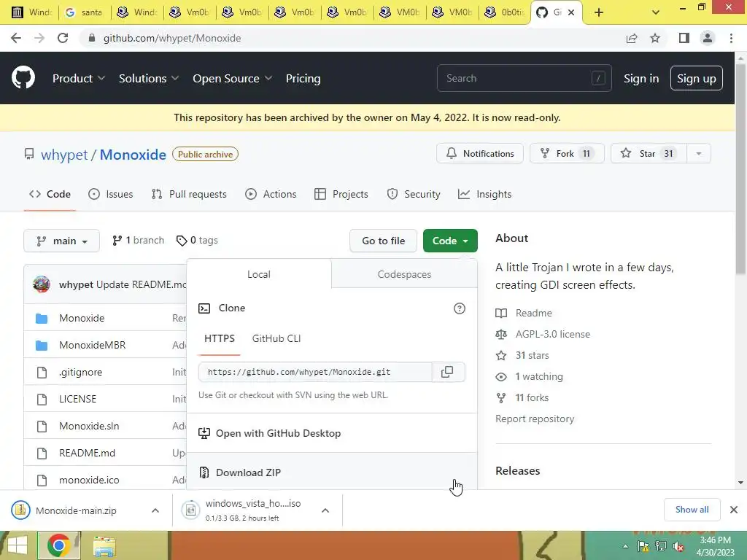The image size is (747, 560).
Task: Toggle the green Code dropdown button
Action: coord(450,241)
